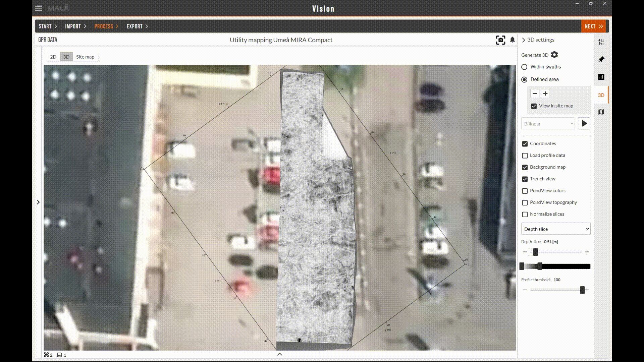Open the hamburger main menu
Screen dimensions: 644x362
39,8
